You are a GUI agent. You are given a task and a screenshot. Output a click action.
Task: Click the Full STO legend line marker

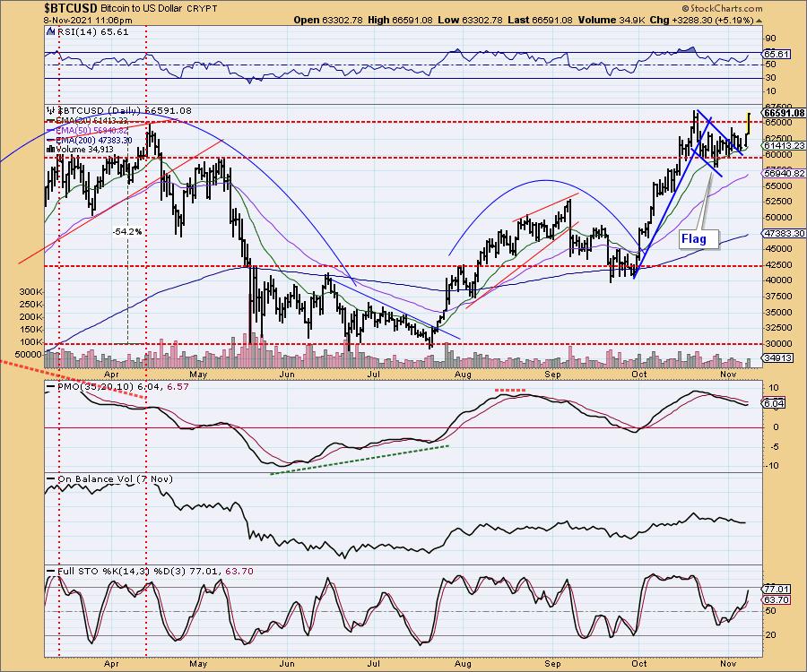(51, 572)
